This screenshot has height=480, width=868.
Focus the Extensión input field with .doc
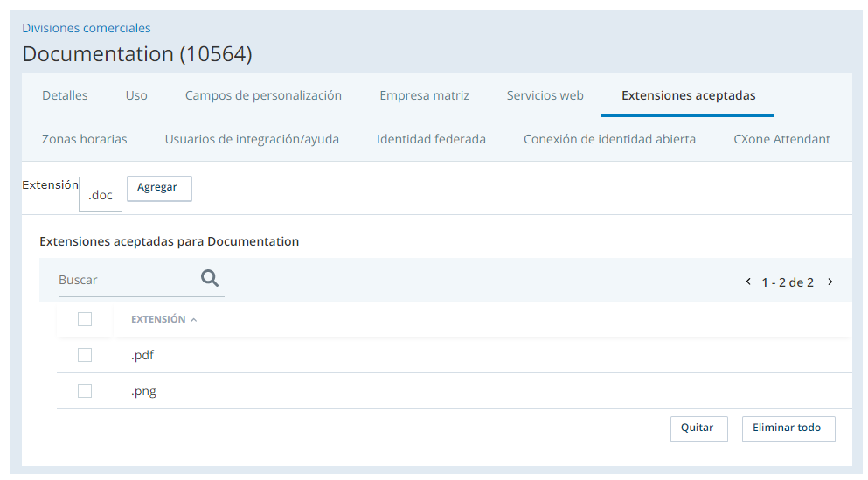coord(101,194)
